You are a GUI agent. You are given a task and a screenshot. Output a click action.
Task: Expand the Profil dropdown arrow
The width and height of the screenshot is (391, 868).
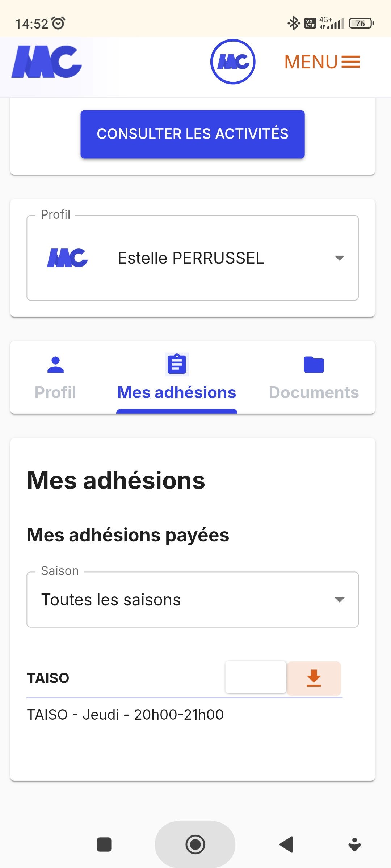tap(339, 258)
